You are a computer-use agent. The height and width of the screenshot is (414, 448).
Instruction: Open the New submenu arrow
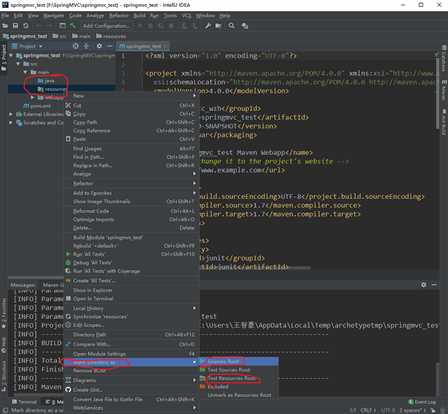pyautogui.click(x=194, y=96)
